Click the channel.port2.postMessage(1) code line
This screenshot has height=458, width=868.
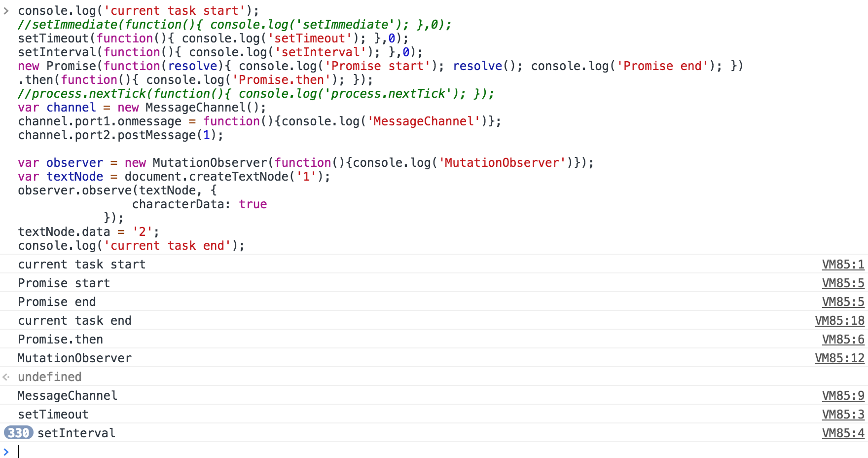click(x=121, y=135)
